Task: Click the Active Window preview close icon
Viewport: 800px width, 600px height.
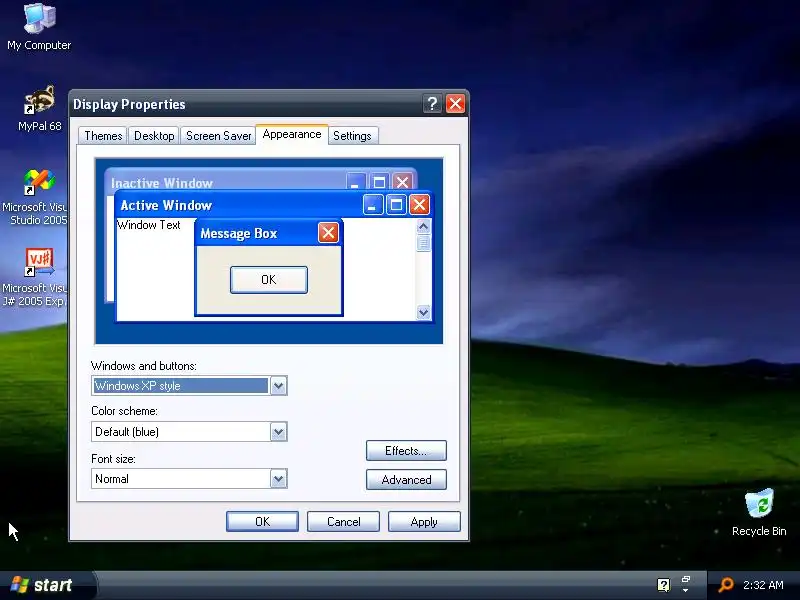Action: 419,205
